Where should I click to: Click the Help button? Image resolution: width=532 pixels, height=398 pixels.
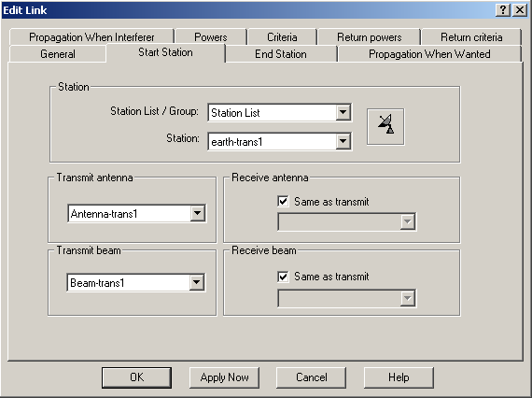tap(399, 377)
